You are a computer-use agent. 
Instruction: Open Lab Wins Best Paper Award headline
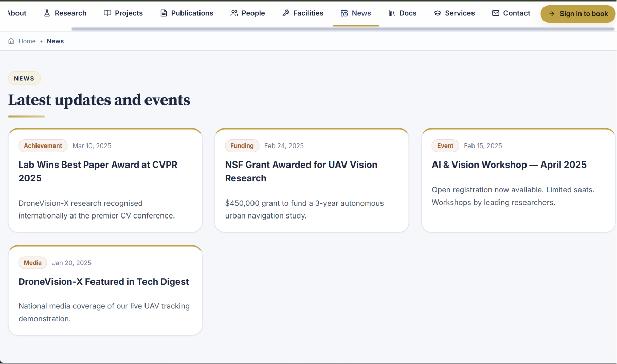(x=98, y=171)
